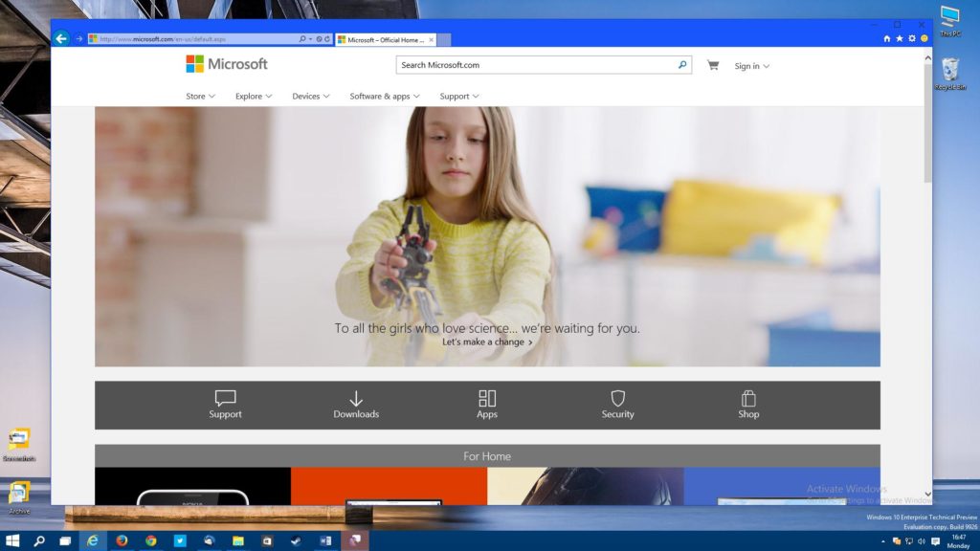Expand the Devices menu

click(x=311, y=97)
